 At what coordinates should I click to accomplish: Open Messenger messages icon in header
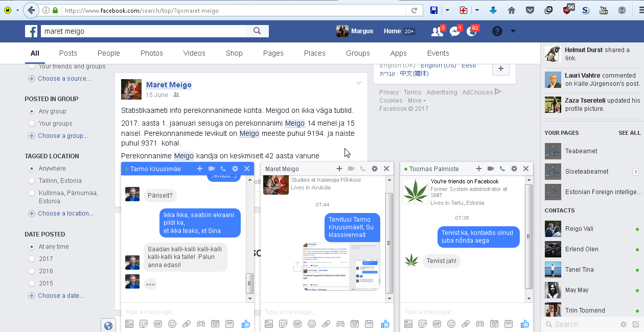coord(455,32)
